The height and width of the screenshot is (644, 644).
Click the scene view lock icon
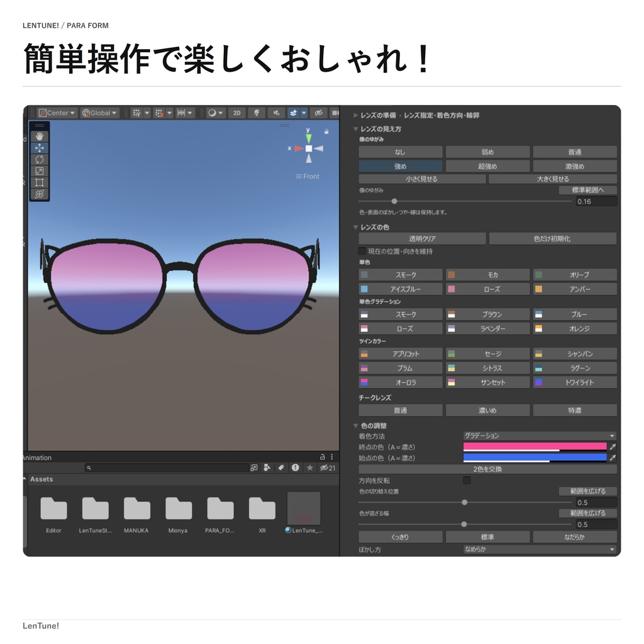(x=326, y=131)
